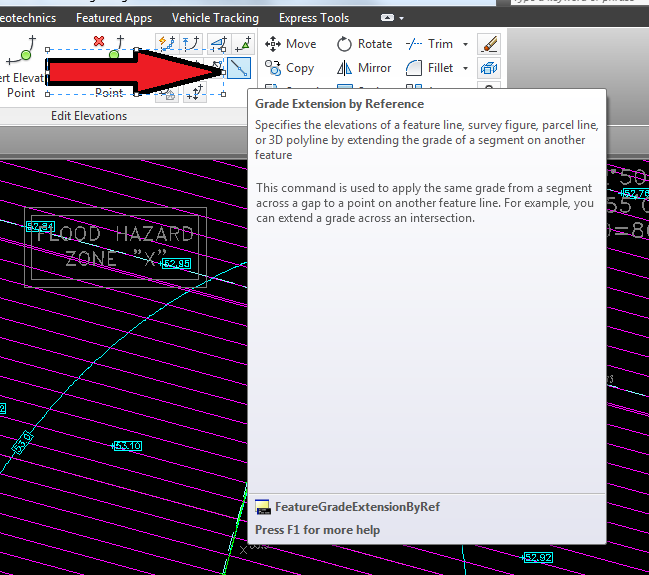This screenshot has width=649, height=575.
Task: Select Insert High/Low Elevation Point tool
Action: coord(243,43)
